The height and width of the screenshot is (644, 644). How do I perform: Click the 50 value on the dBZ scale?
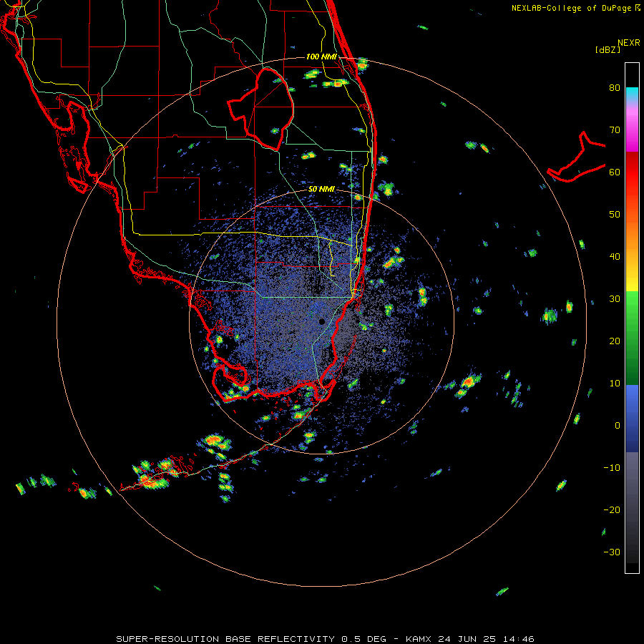coord(615,215)
